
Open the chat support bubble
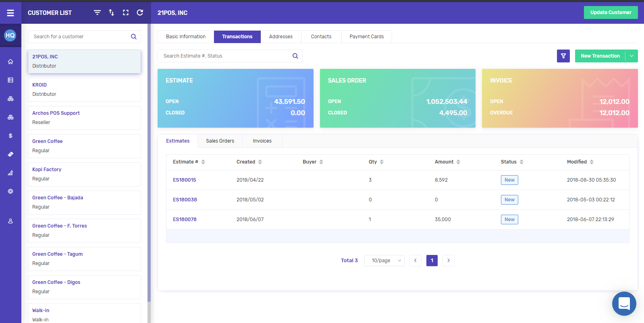[x=624, y=304]
